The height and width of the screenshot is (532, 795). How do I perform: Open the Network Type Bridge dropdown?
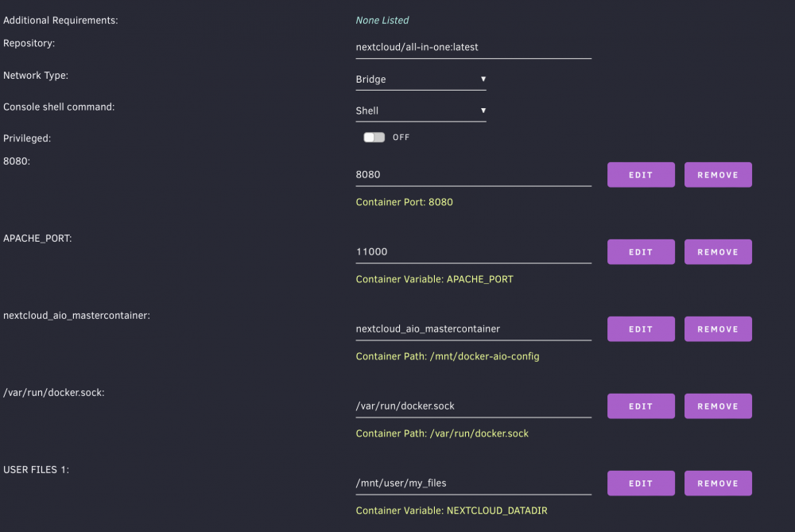click(x=421, y=79)
